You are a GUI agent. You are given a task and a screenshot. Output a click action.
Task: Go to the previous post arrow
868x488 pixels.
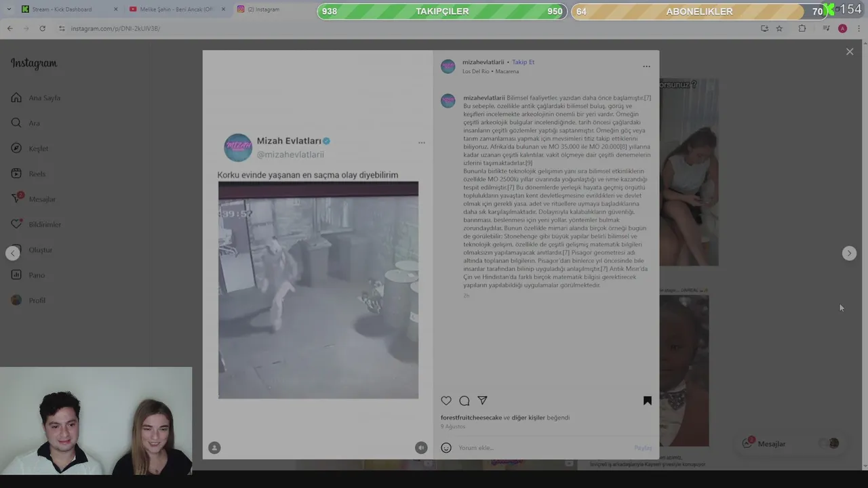pyautogui.click(x=13, y=253)
